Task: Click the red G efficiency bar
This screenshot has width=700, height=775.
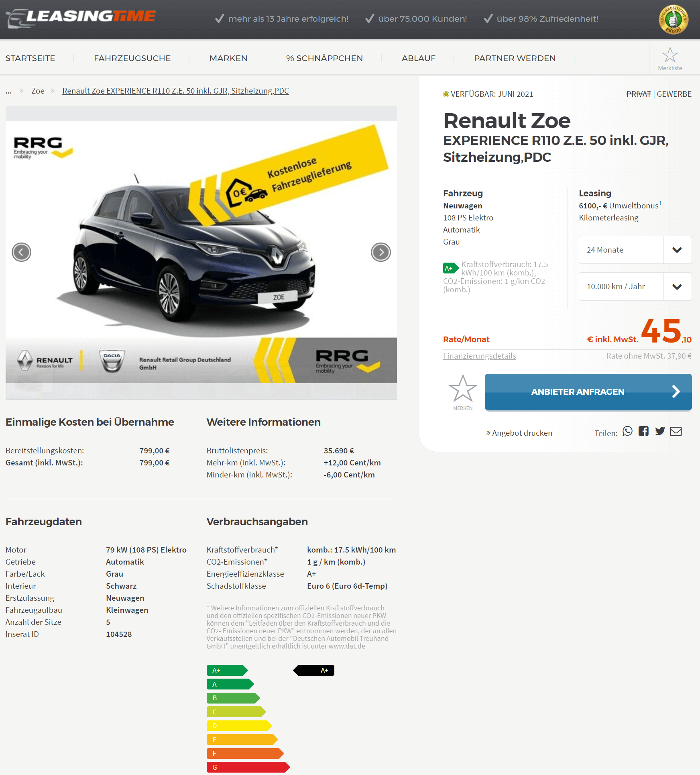Action: tap(248, 767)
